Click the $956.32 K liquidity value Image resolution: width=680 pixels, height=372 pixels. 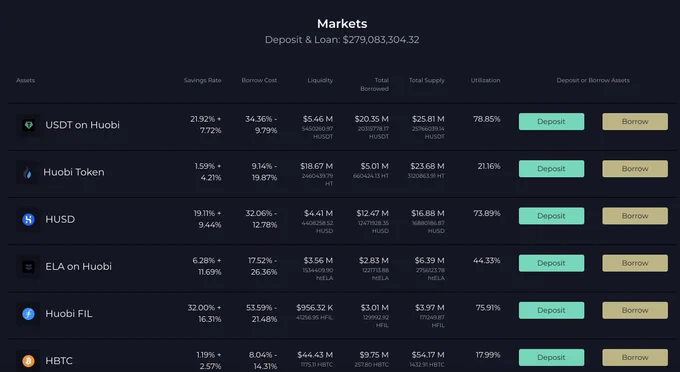point(315,308)
